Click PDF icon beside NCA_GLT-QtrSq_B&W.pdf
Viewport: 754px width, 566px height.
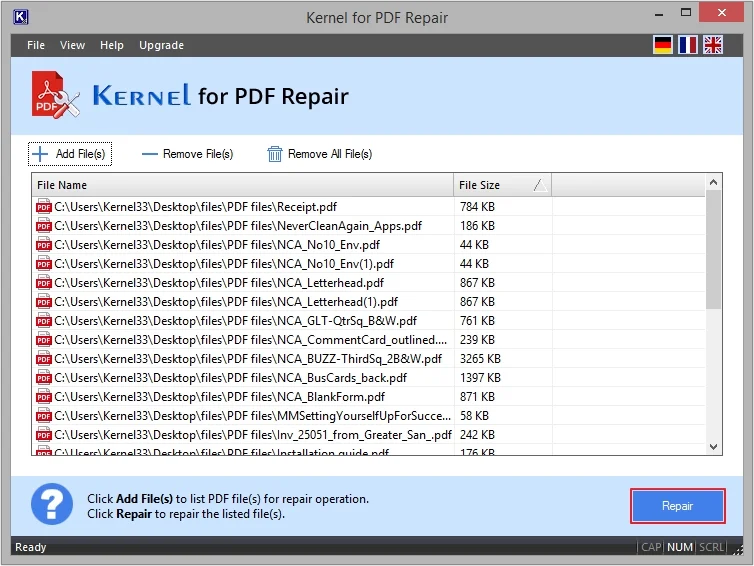pyautogui.click(x=44, y=321)
